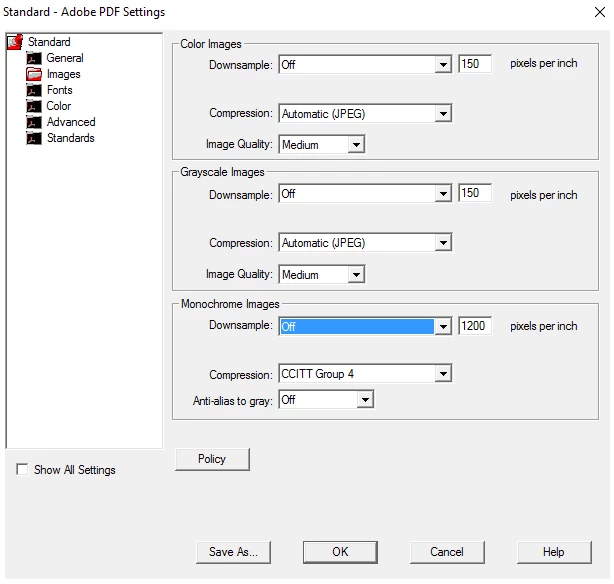
Task: Click the General category PDF icon
Action: point(34,58)
